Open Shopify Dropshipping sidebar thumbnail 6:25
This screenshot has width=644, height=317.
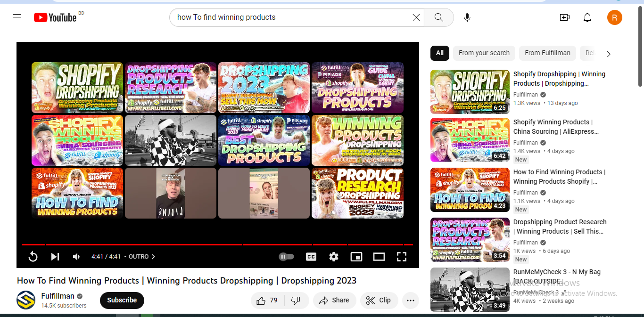[x=470, y=92]
